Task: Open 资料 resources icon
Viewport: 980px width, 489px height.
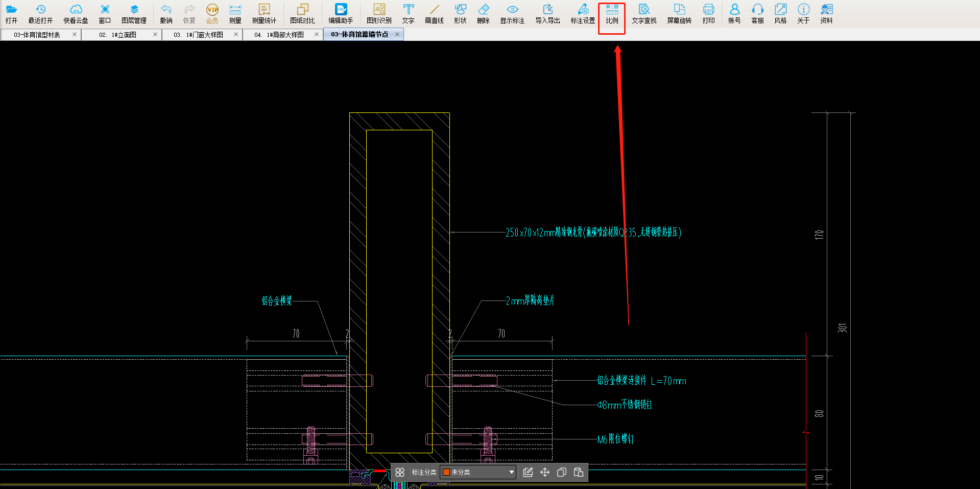Action: [x=826, y=14]
